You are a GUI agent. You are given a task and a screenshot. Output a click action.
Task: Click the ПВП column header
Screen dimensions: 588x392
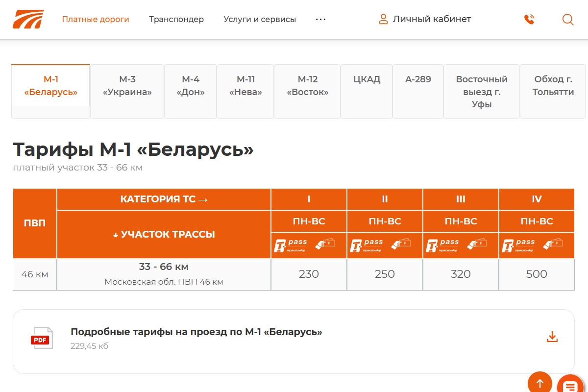(x=35, y=223)
